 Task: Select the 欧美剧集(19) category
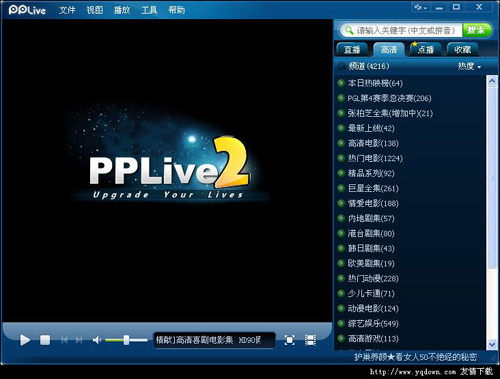coord(371,263)
